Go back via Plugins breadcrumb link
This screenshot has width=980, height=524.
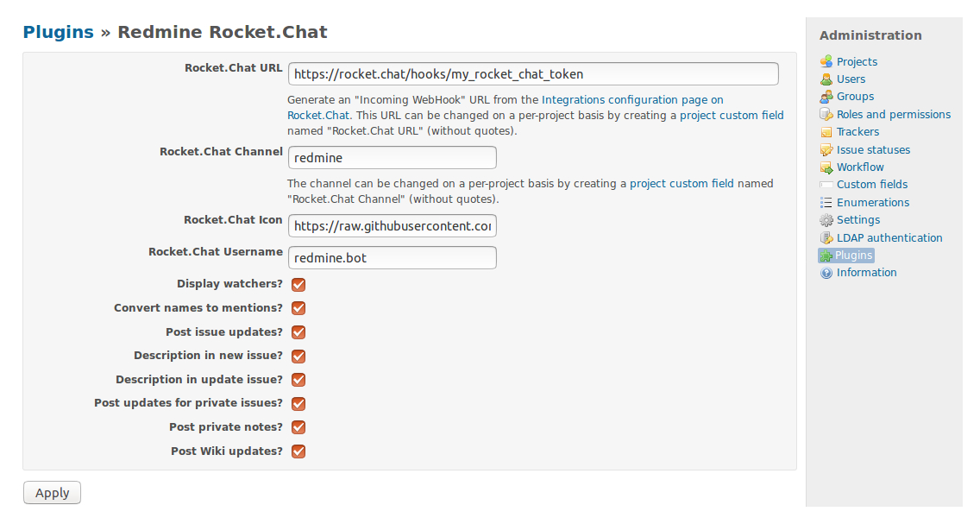pos(58,33)
